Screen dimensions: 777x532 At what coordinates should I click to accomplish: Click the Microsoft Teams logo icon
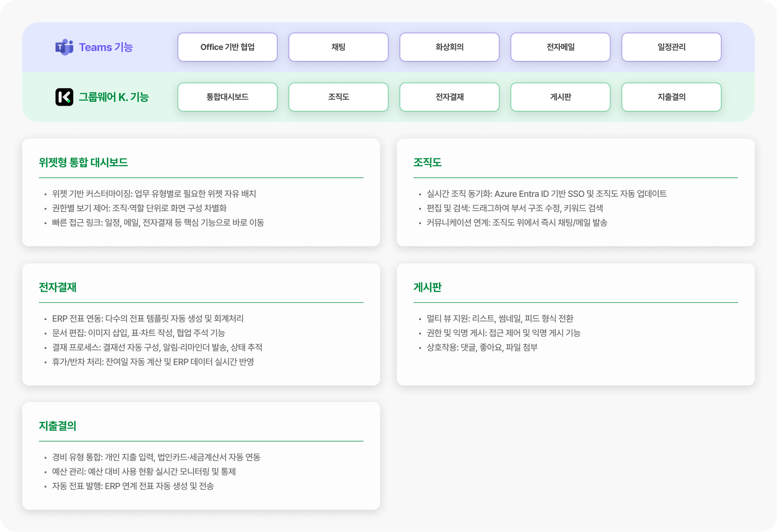click(64, 47)
